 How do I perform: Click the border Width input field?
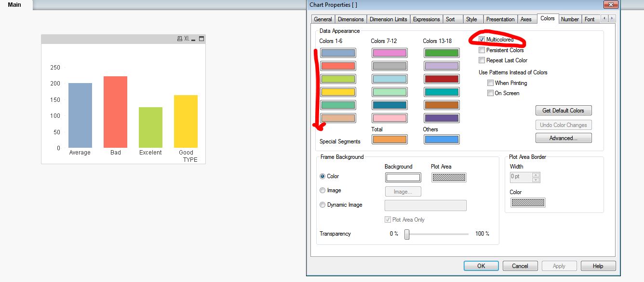(x=521, y=177)
